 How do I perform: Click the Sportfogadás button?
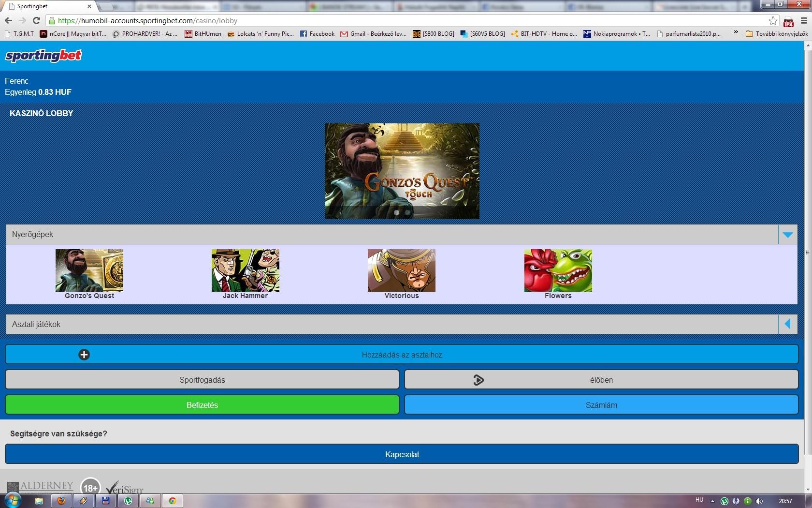tap(202, 380)
